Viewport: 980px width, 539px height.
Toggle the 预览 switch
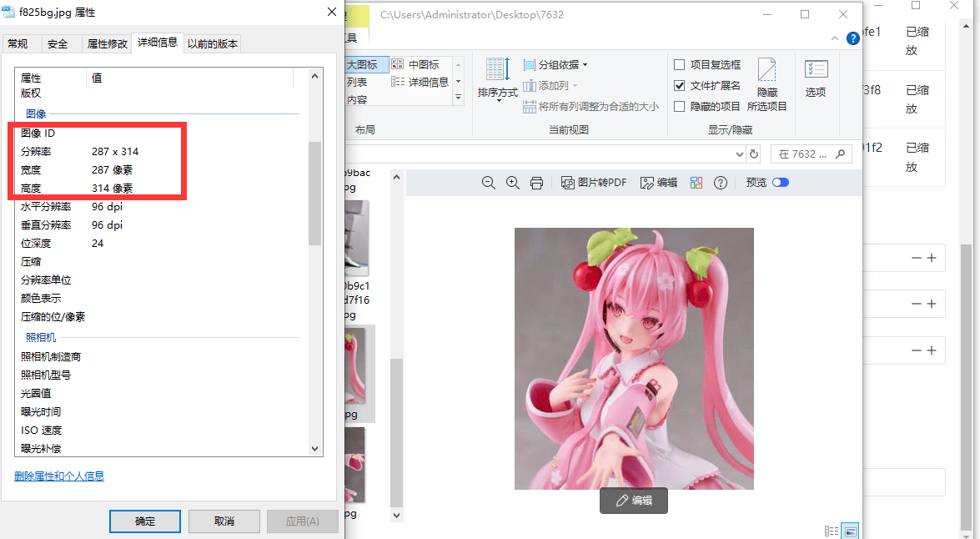(781, 183)
